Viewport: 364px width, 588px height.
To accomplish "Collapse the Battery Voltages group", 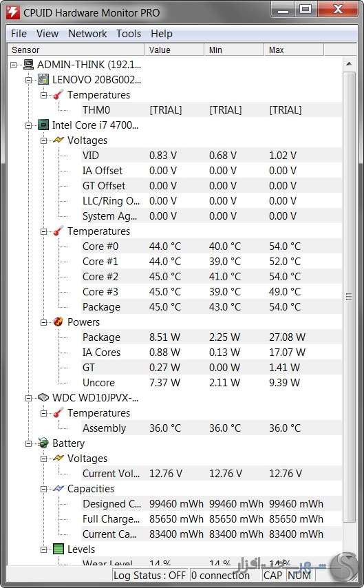I will point(44,459).
